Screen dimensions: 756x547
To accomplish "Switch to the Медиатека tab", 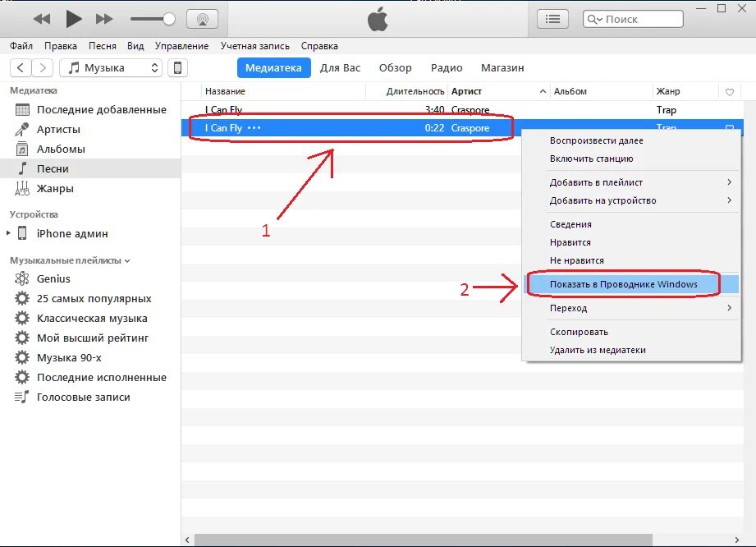I will tap(273, 67).
